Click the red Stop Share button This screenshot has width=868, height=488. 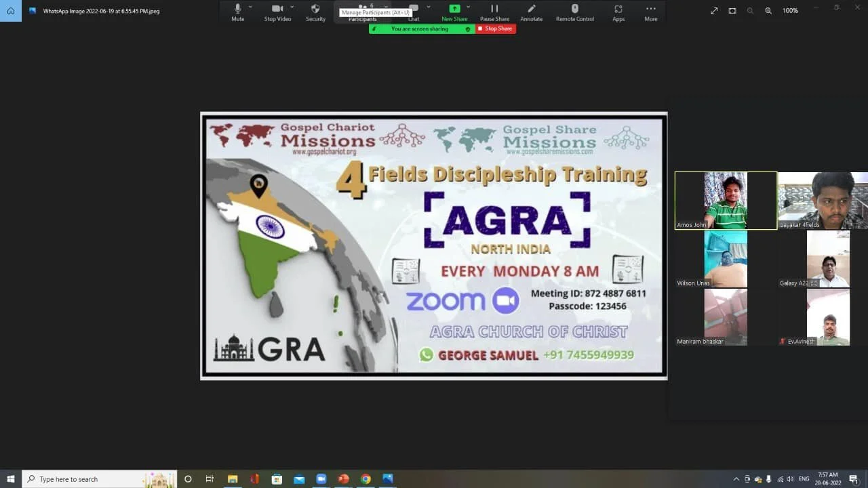point(496,28)
